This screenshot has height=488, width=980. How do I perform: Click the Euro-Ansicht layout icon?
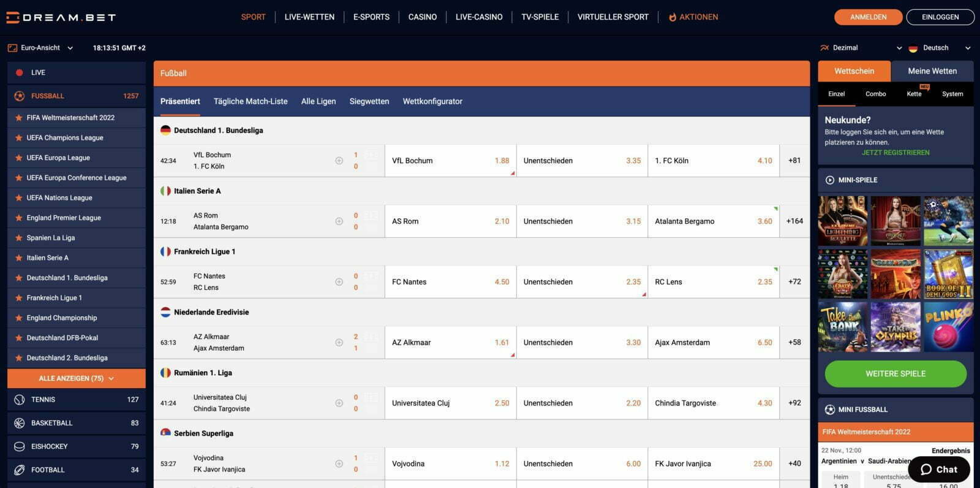(12, 48)
